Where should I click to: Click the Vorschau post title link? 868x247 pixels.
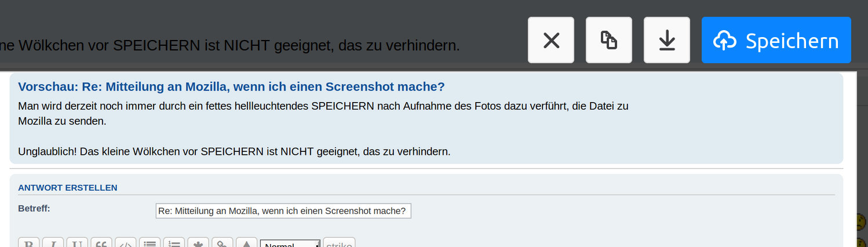[231, 87]
